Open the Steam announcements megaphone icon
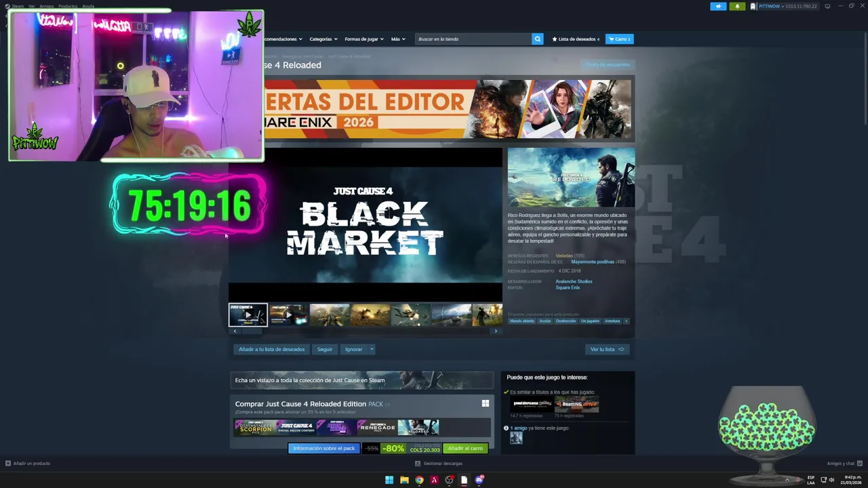 718,6
